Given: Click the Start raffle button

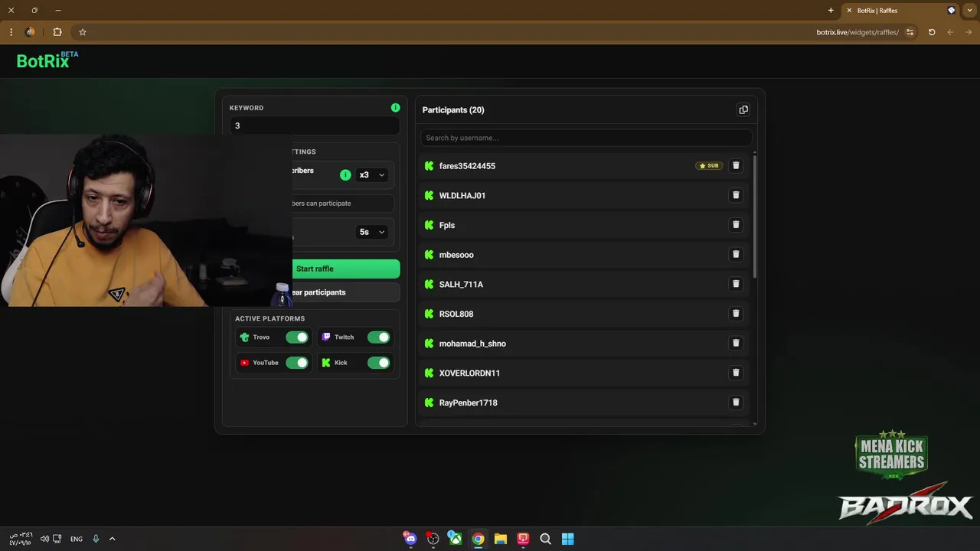Looking at the screenshot, I should pos(315,269).
